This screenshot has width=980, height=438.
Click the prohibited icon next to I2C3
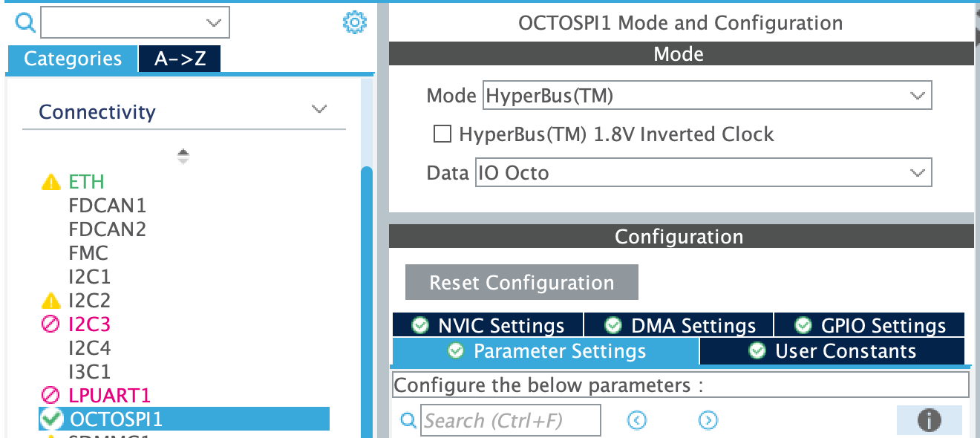(x=50, y=324)
